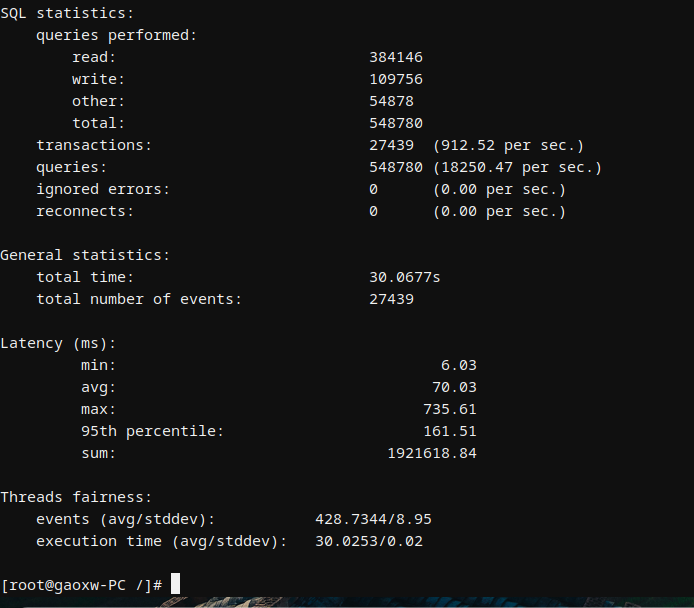The width and height of the screenshot is (694, 608).
Task: Select maximum latency value 735.61
Action: click(450, 409)
